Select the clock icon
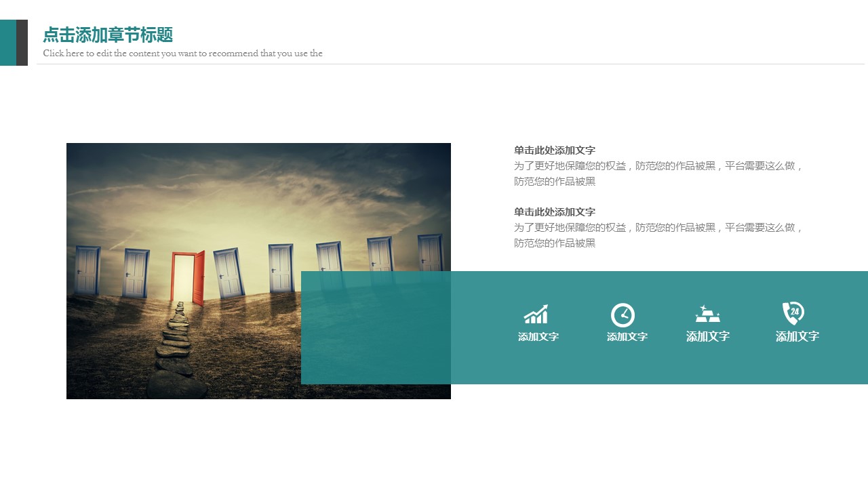This screenshot has height=488, width=868. pos(623,315)
